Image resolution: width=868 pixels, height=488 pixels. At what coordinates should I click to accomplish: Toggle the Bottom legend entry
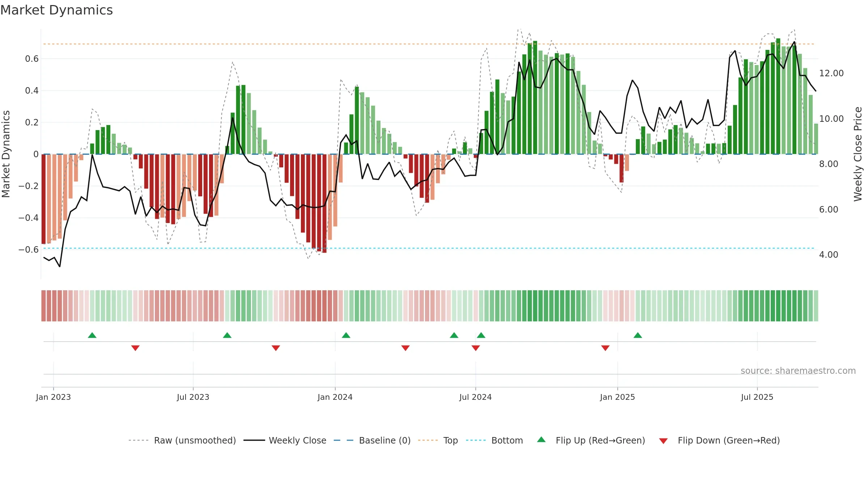coord(494,440)
